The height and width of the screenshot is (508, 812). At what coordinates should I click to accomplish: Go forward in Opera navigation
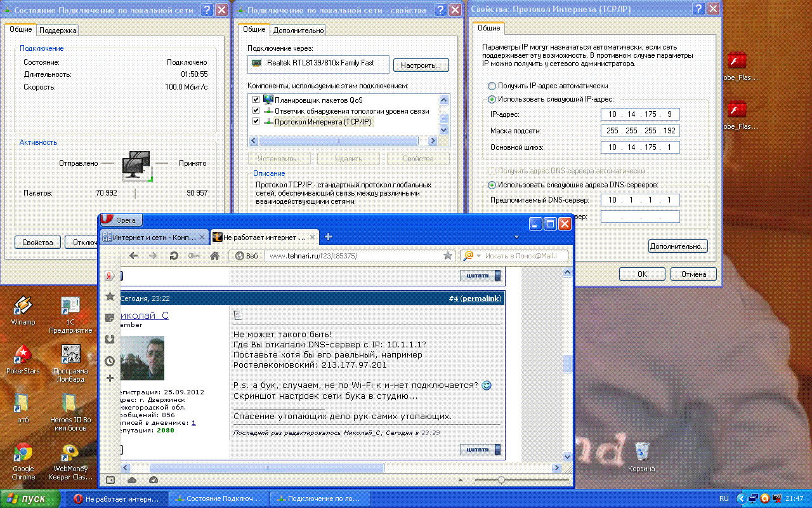pyautogui.click(x=153, y=255)
